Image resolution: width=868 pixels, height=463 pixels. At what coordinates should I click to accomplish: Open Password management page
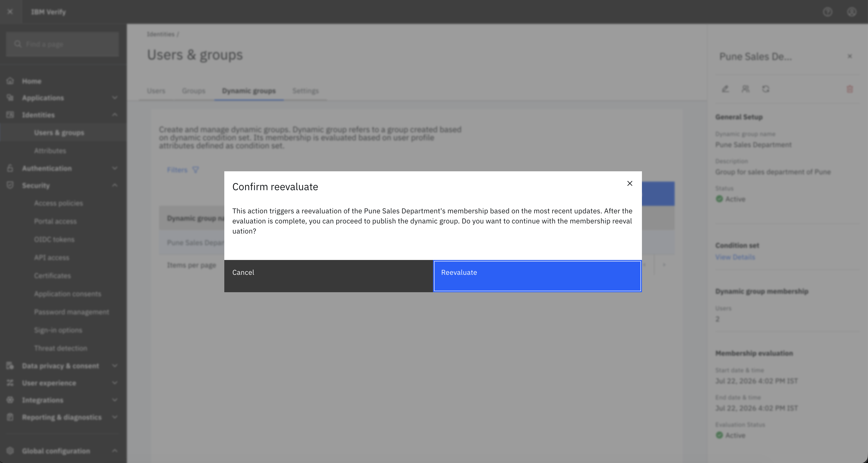click(71, 312)
